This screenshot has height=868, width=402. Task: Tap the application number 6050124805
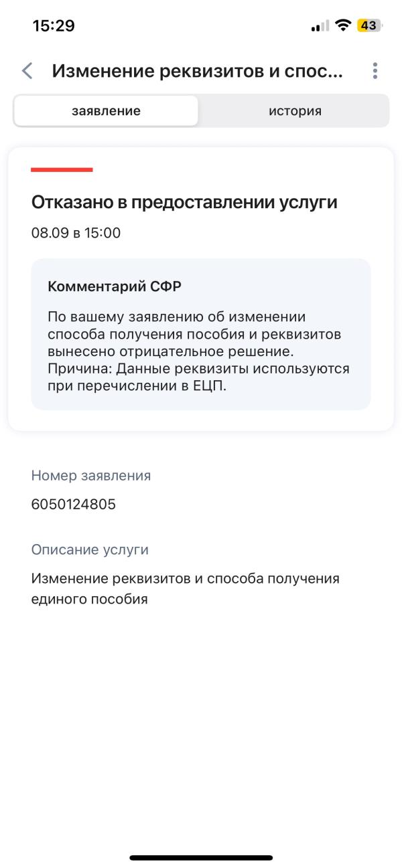coord(73,505)
